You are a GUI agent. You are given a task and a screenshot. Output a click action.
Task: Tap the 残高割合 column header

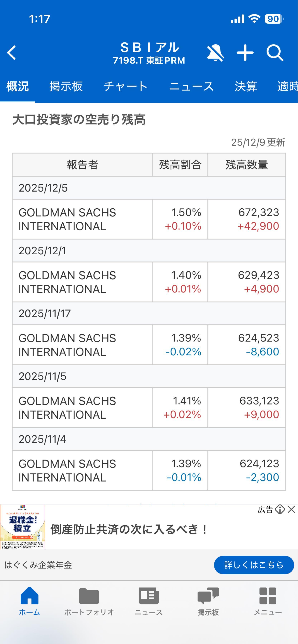(x=180, y=165)
